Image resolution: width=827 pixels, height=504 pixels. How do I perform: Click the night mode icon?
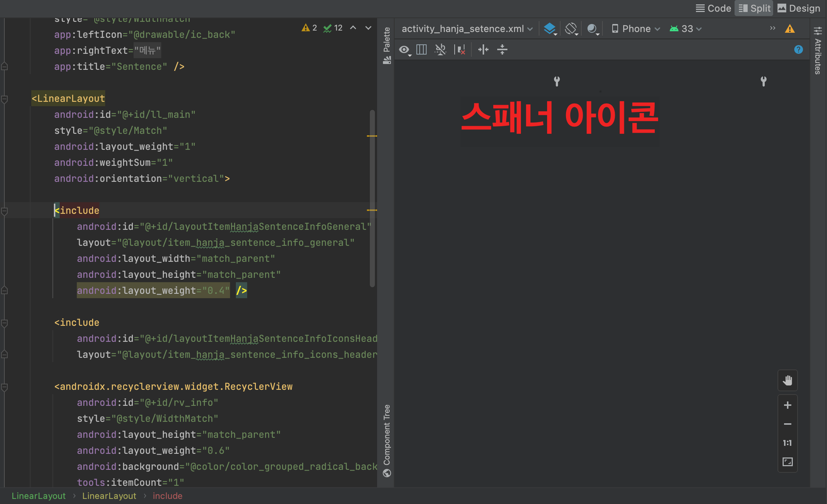click(593, 29)
